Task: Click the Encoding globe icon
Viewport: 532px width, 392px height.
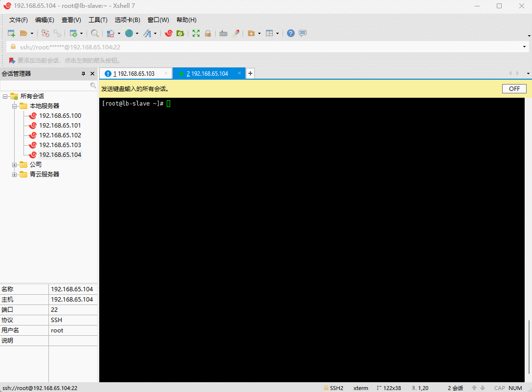Action: 129,33
